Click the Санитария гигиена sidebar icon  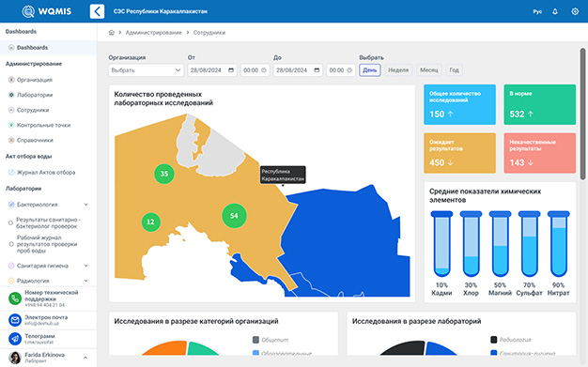11,266
